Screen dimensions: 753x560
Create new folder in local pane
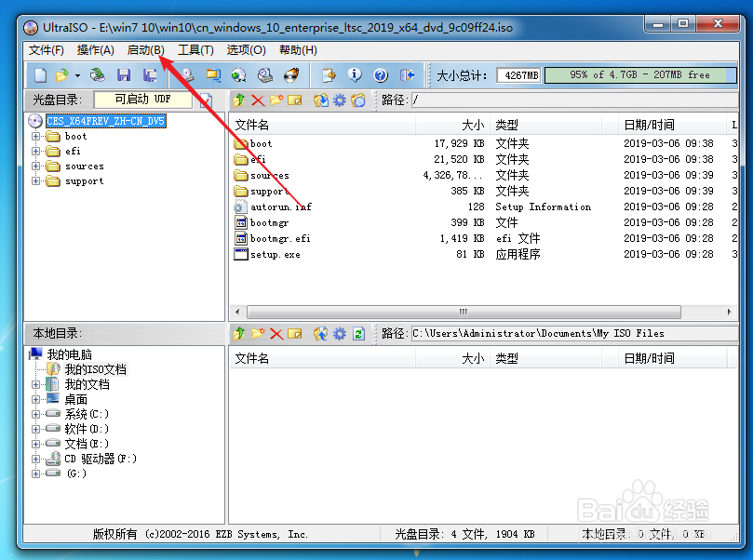click(x=258, y=334)
